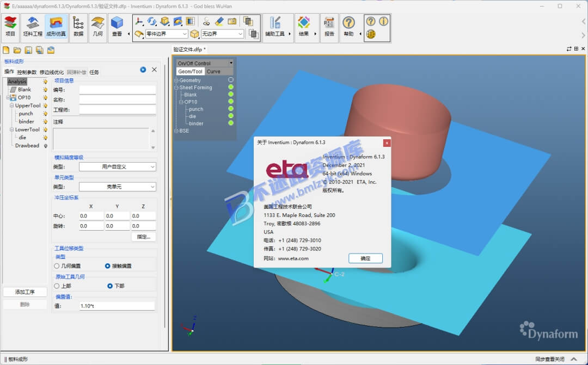Expand the BSE node
The height and width of the screenshot is (365, 588).
176,131
